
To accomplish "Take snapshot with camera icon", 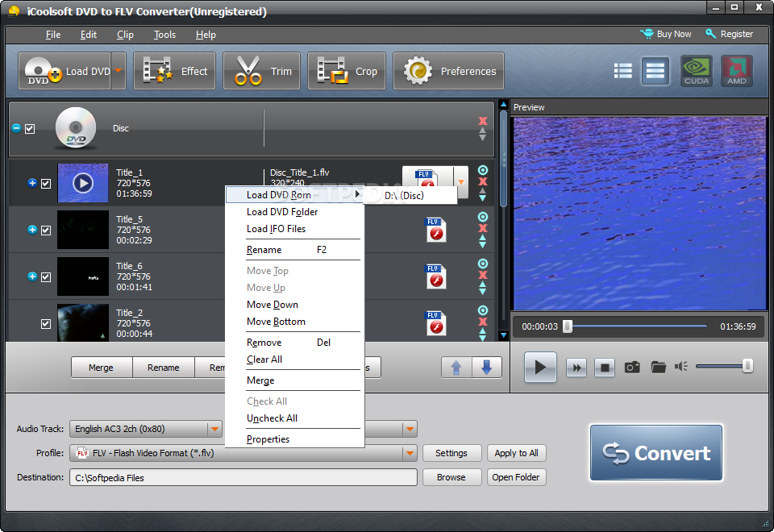I will coord(632,367).
